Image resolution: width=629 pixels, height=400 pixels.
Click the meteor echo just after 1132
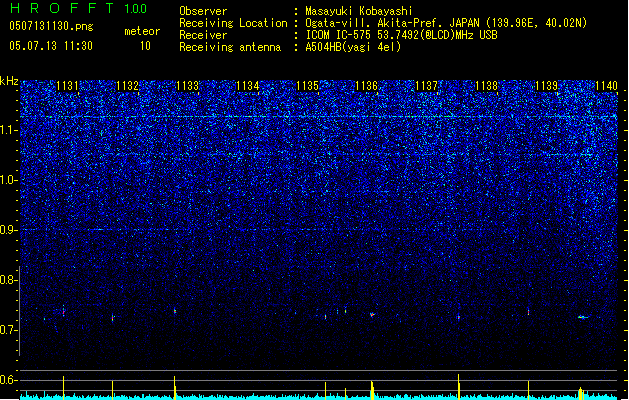[113, 318]
